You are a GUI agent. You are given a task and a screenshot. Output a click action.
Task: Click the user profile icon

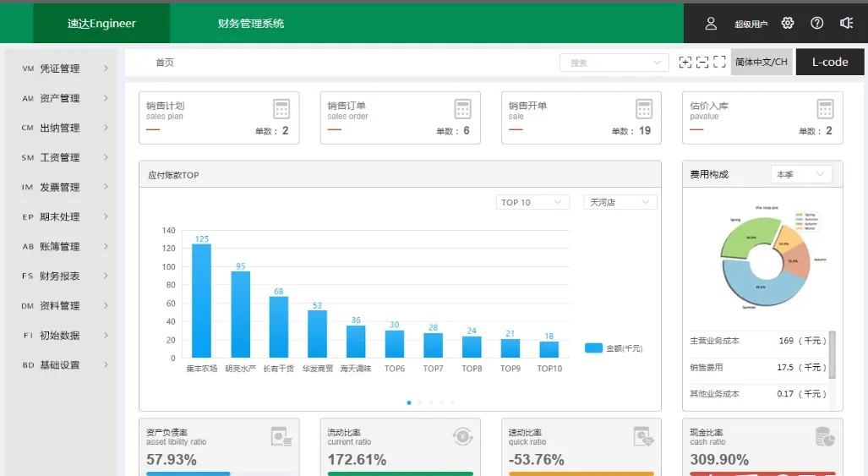711,24
